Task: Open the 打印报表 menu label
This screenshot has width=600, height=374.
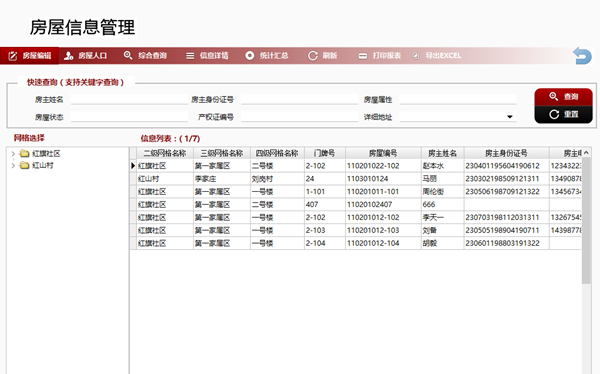Action: (386, 56)
